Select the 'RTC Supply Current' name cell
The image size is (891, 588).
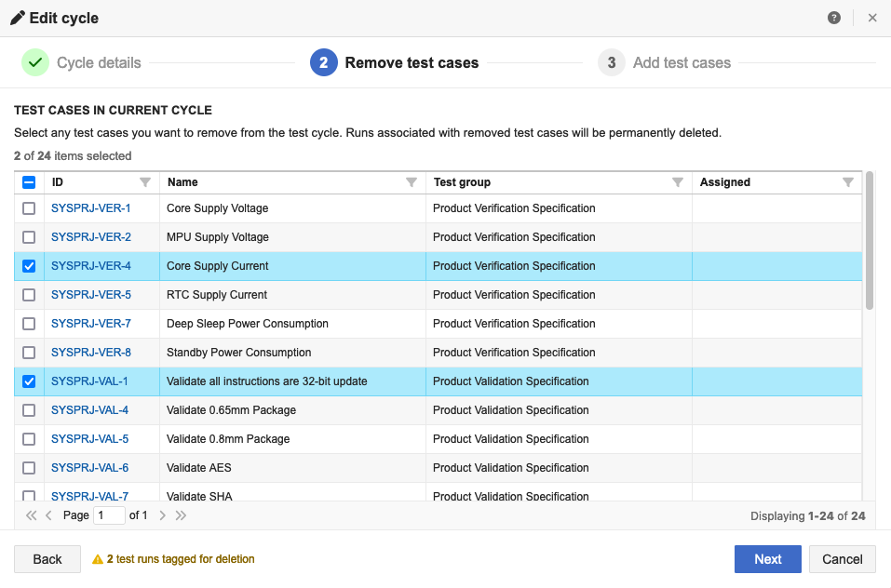point(292,295)
